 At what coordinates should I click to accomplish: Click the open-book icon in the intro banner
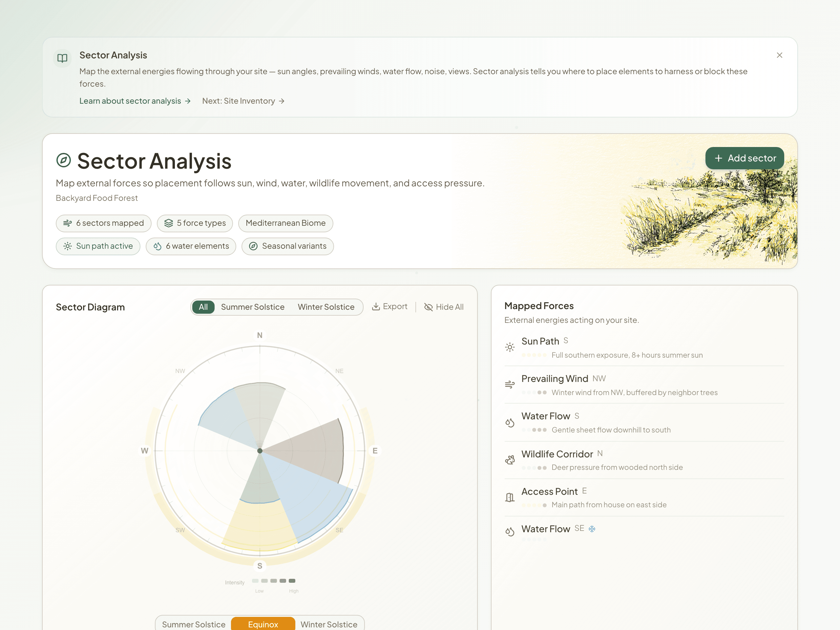pos(62,58)
